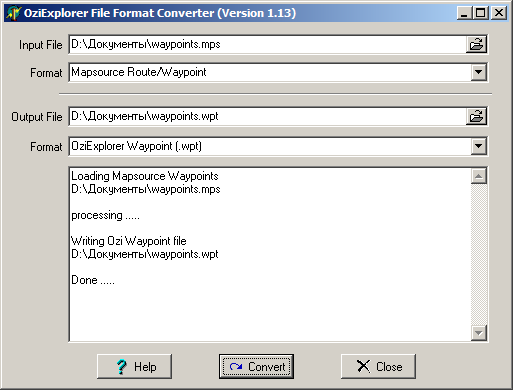This screenshot has width=513, height=390.
Task: Click the waypoints.mps path in the log
Action: click(146, 189)
